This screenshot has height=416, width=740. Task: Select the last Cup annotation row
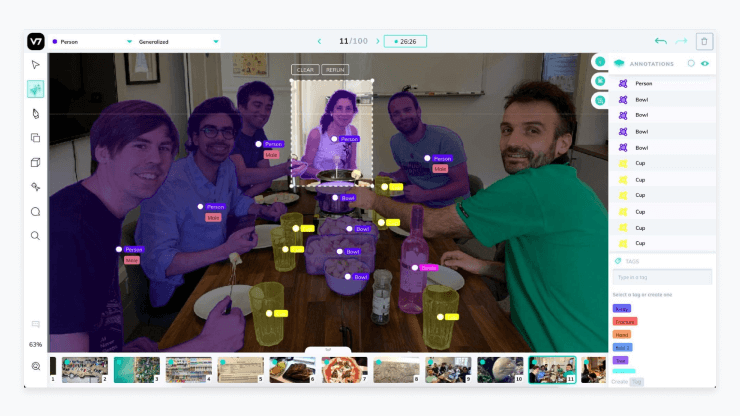pos(662,243)
